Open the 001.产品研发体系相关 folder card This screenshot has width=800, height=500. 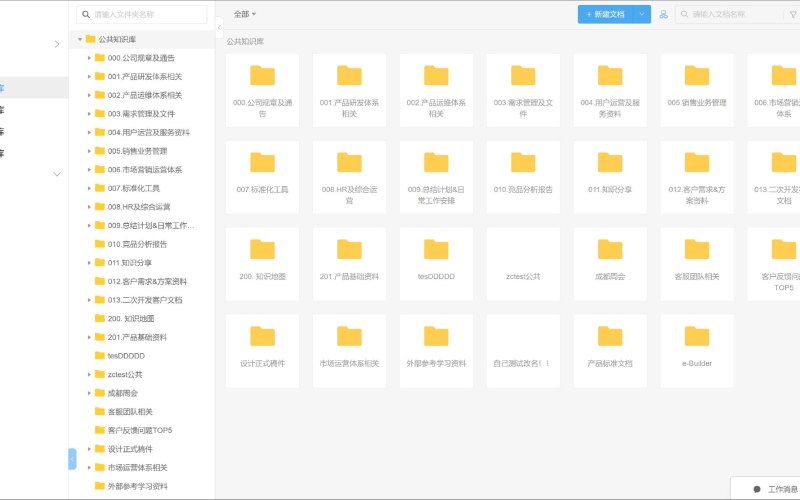click(x=349, y=90)
